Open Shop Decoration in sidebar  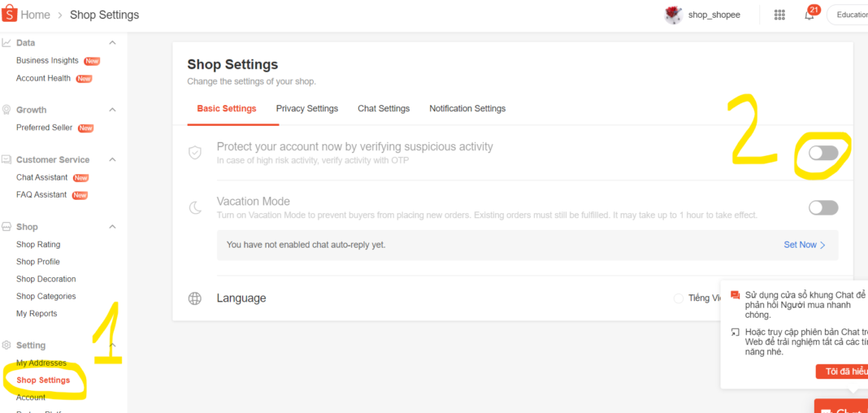pyautogui.click(x=46, y=279)
